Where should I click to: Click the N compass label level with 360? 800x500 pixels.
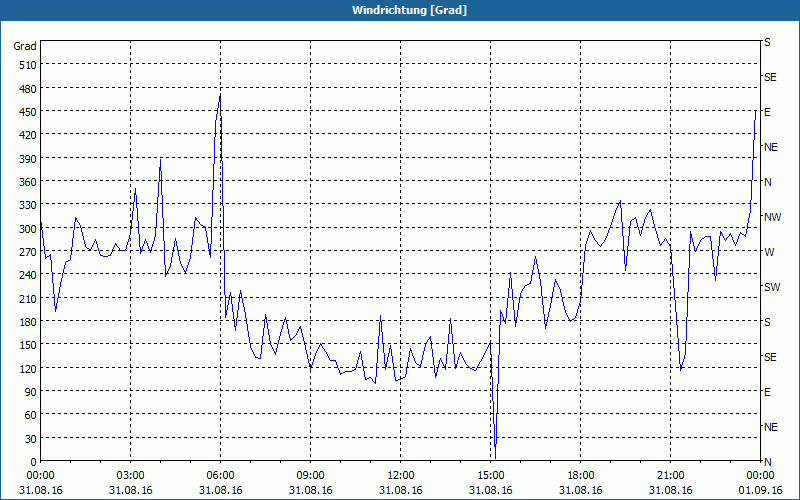click(767, 182)
